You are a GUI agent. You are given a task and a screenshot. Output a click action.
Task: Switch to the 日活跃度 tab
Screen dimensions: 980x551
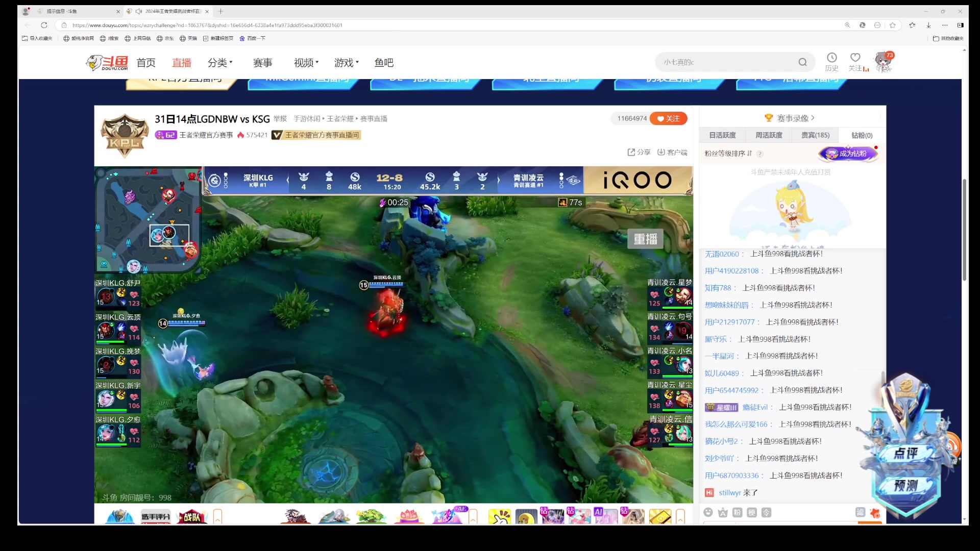click(722, 135)
